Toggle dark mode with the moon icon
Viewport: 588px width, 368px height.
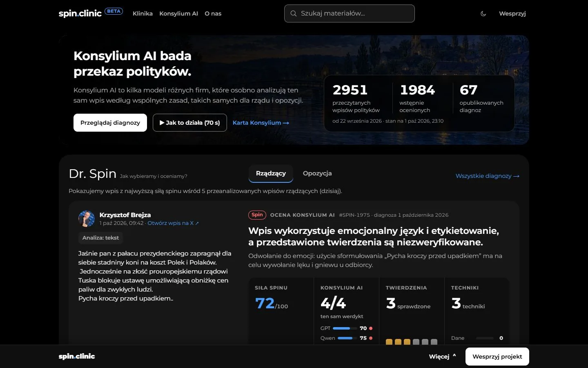tap(483, 13)
